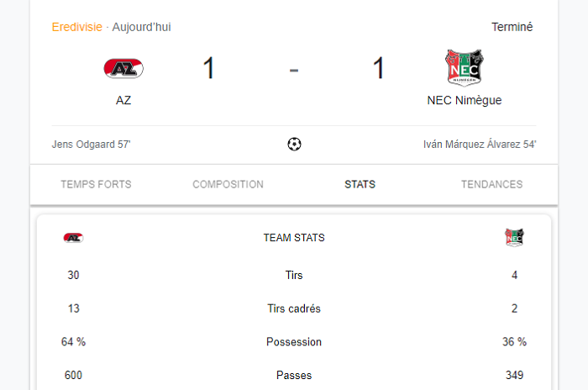Screen dimensions: 588x390
Task: Click the soccer ball goal icon
Action: 294,144
